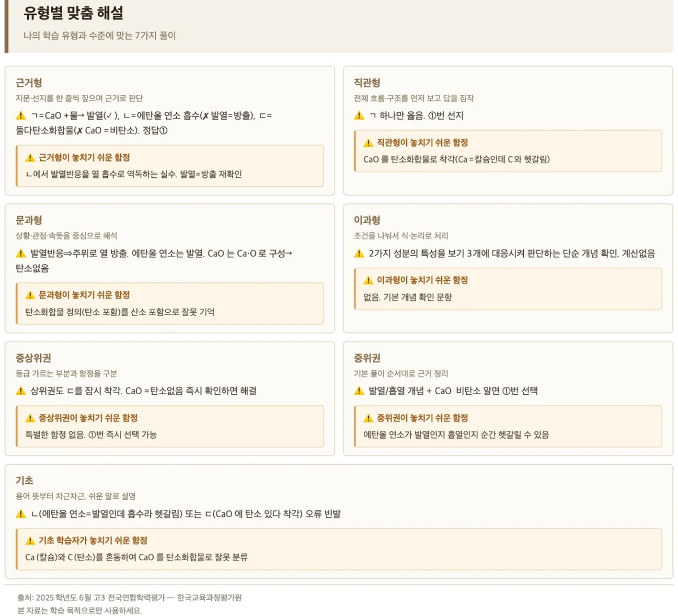Click '조건을 나눠서 식·논리로 처리' description

401,235
